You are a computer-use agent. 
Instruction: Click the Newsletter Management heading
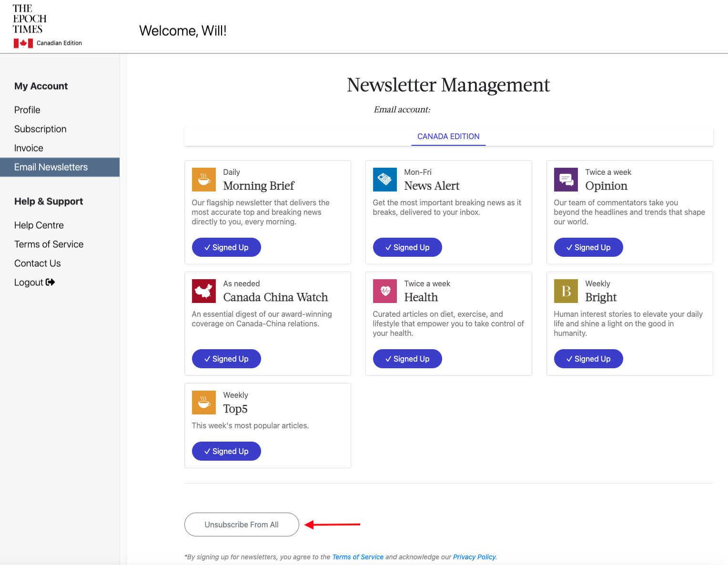click(x=448, y=85)
